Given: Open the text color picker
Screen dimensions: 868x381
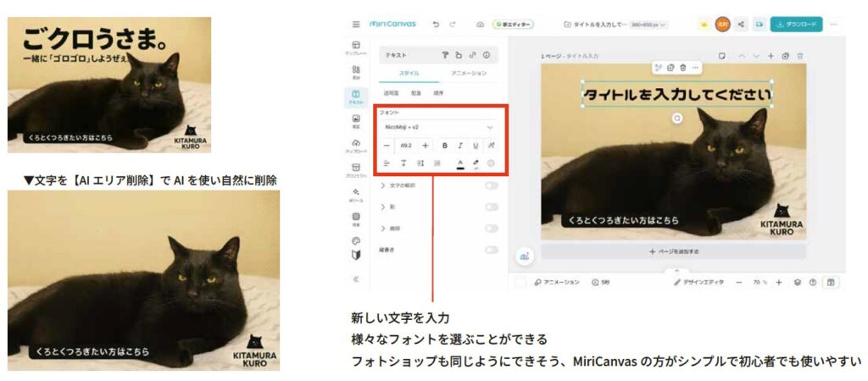Looking at the screenshot, I should 460,163.
